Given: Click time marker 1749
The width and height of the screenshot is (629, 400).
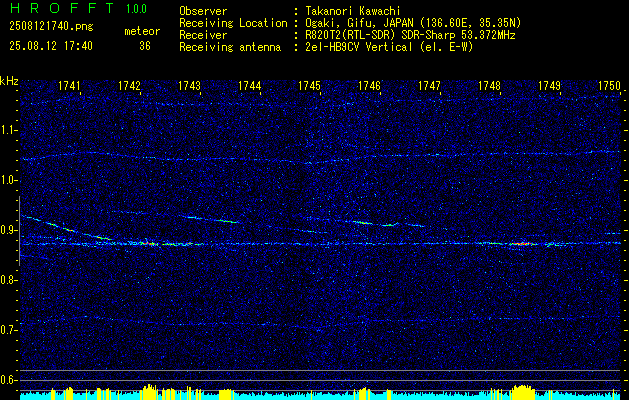Looking at the screenshot, I should coord(549,85).
